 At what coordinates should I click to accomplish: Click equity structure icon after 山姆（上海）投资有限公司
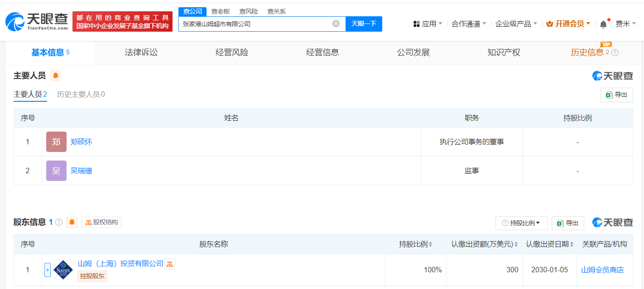(170, 264)
